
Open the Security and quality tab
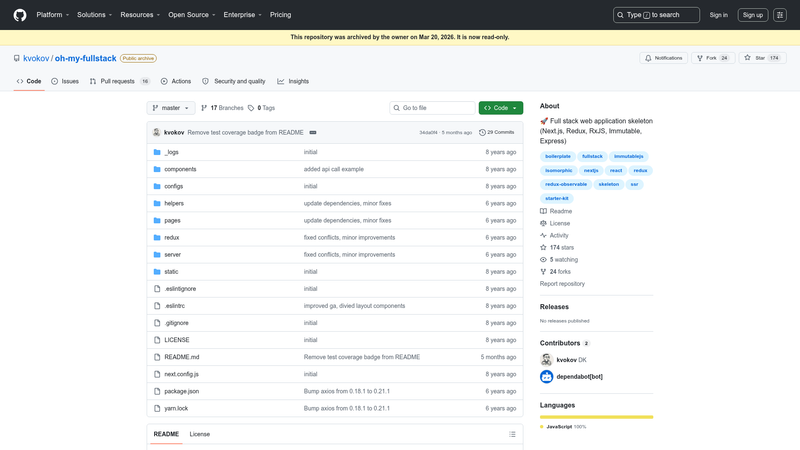[234, 81]
